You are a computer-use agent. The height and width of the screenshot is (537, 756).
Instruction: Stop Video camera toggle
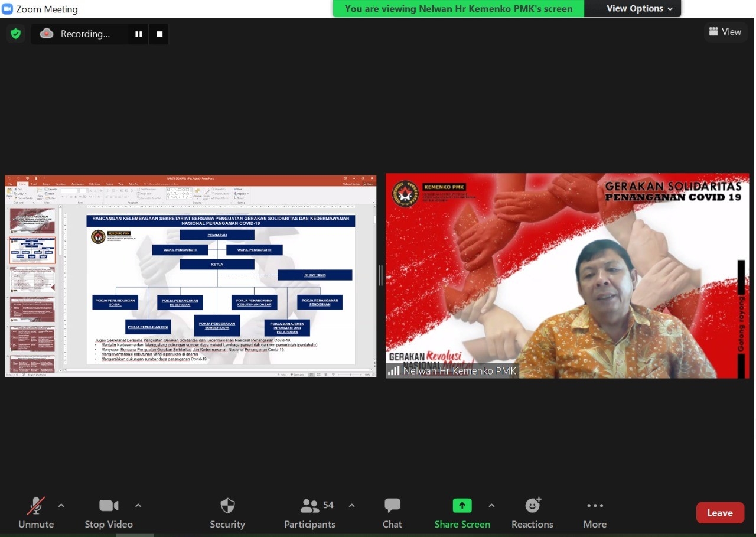(x=109, y=513)
